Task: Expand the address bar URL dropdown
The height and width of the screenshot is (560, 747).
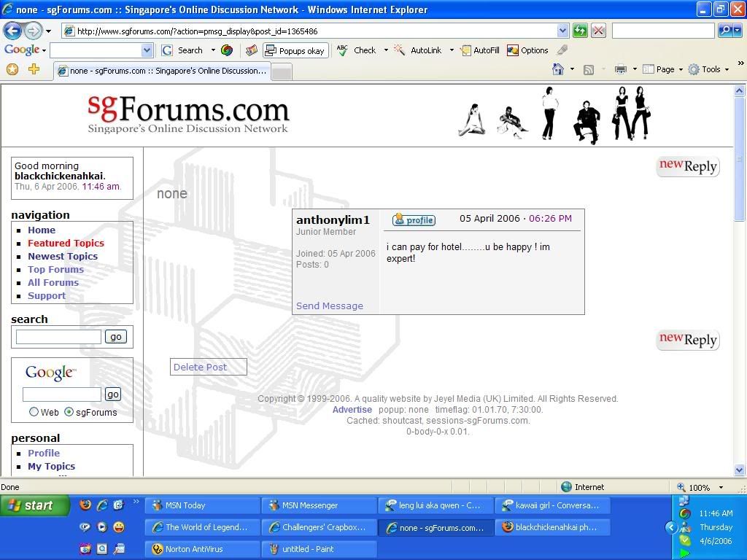Action: tap(562, 31)
